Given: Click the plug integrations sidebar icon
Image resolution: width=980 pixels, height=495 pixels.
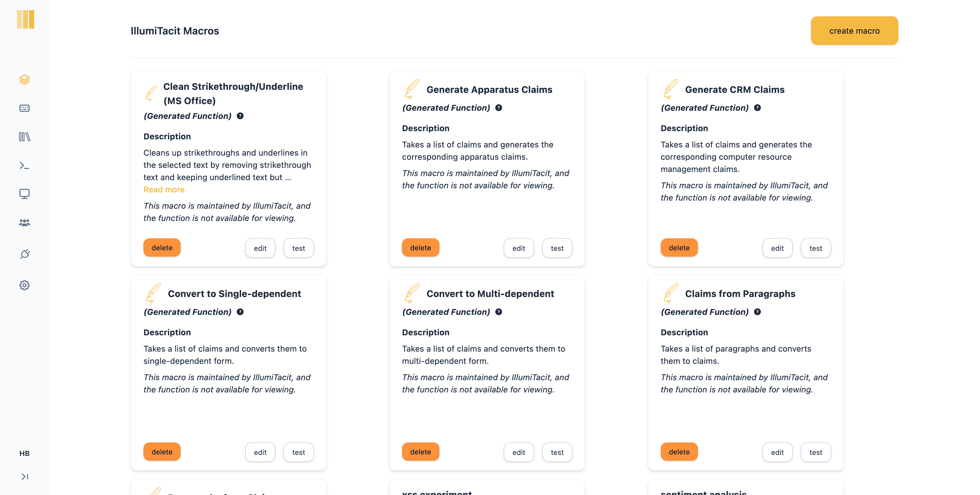Looking at the screenshot, I should [24, 254].
